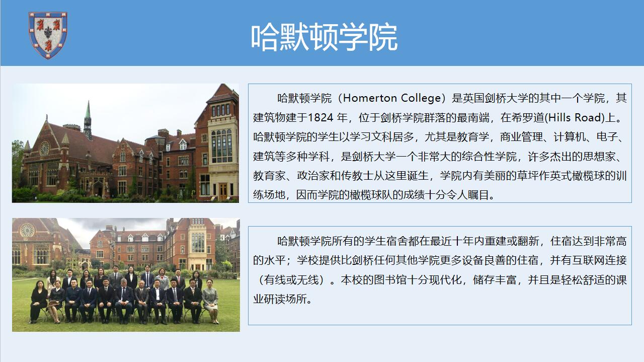Click the top-center book icon of the crest
Image resolution: width=644 pixels, height=362 pixels.
tap(48, 15)
